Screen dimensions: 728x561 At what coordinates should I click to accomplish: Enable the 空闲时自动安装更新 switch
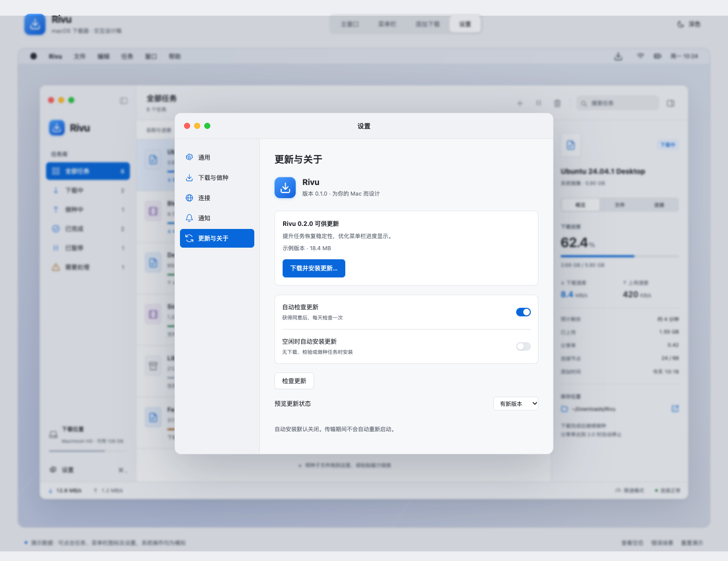click(523, 346)
